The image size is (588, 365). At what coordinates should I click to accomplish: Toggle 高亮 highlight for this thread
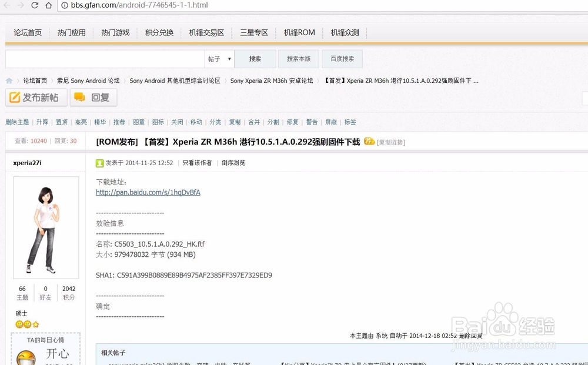coord(81,122)
